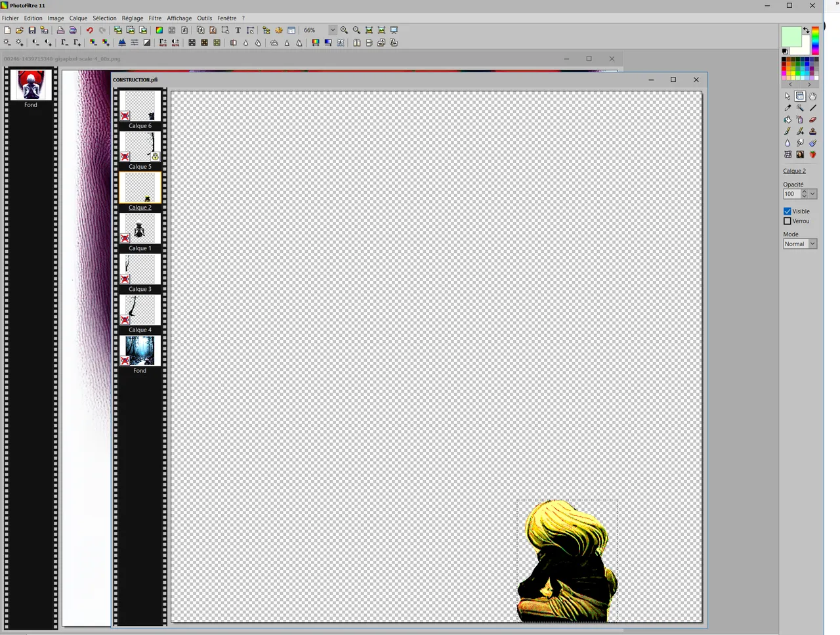
Task: Open the Outils menu
Action: click(205, 18)
